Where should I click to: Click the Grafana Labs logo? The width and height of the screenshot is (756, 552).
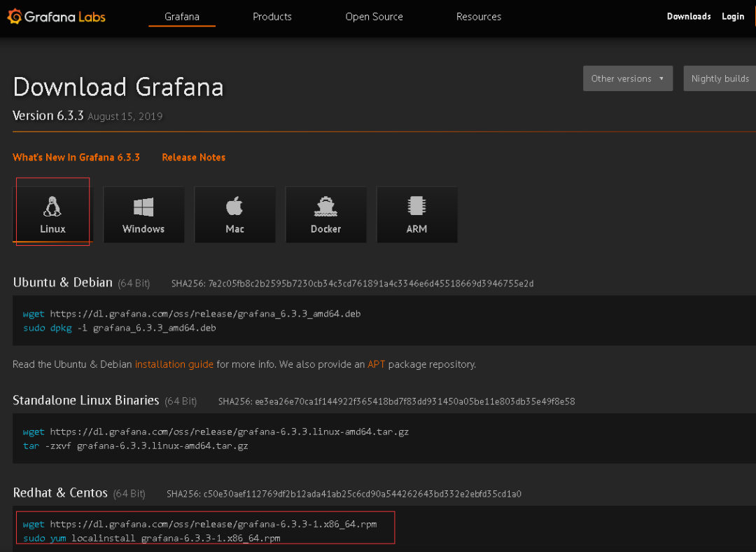(x=56, y=16)
